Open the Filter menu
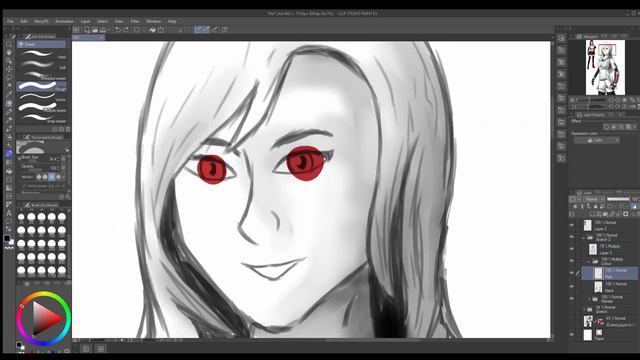640x360 pixels. click(x=135, y=21)
